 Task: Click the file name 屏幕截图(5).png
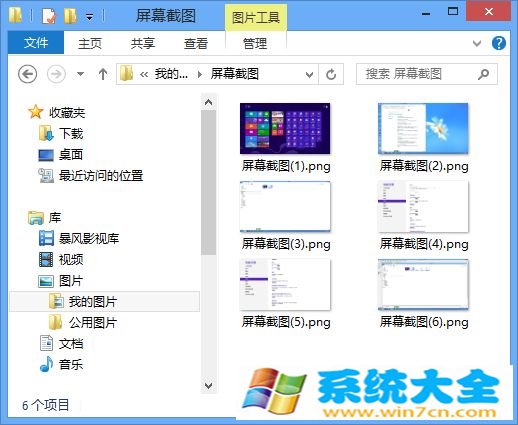286,322
